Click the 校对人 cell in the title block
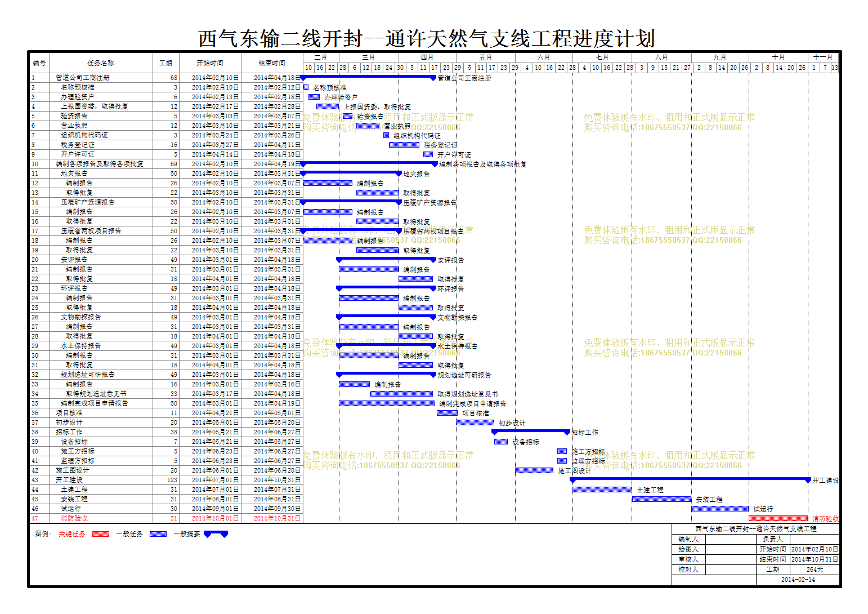This screenshot has width=868, height=614. [688, 569]
